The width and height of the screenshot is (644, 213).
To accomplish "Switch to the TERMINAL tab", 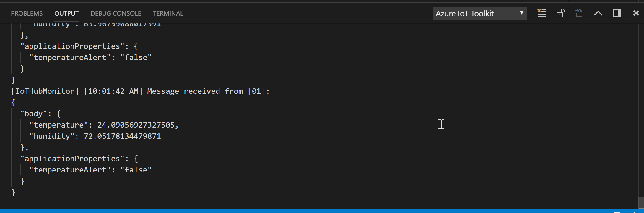I will coord(168,13).
